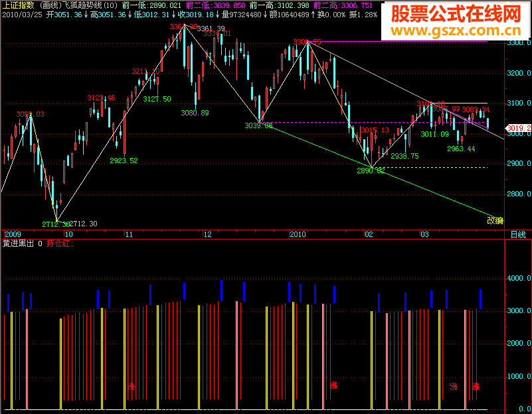532x414 pixels.
Task: Click the 3200.0 price axis label
Action: (x=519, y=73)
